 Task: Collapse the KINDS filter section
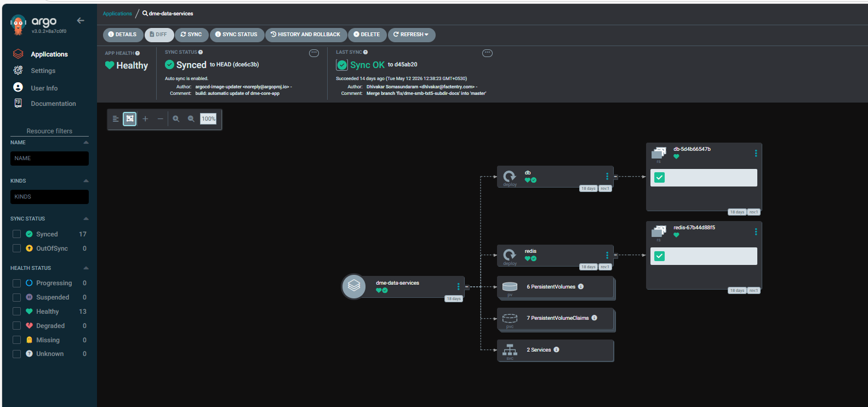86,181
